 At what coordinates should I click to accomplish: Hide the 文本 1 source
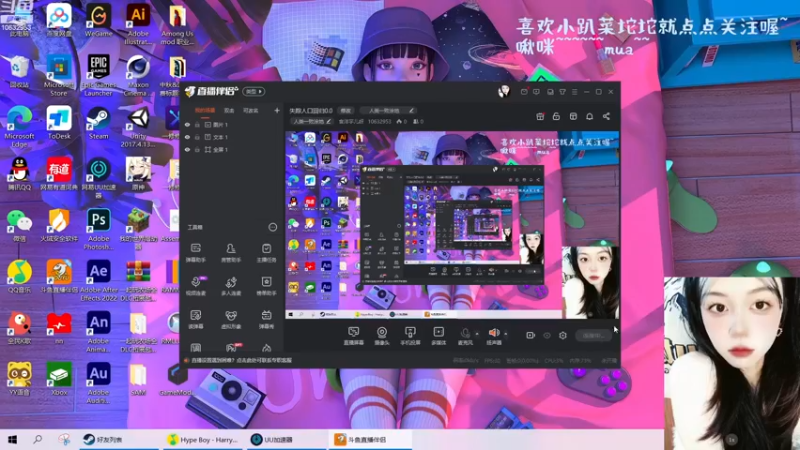pos(187,137)
